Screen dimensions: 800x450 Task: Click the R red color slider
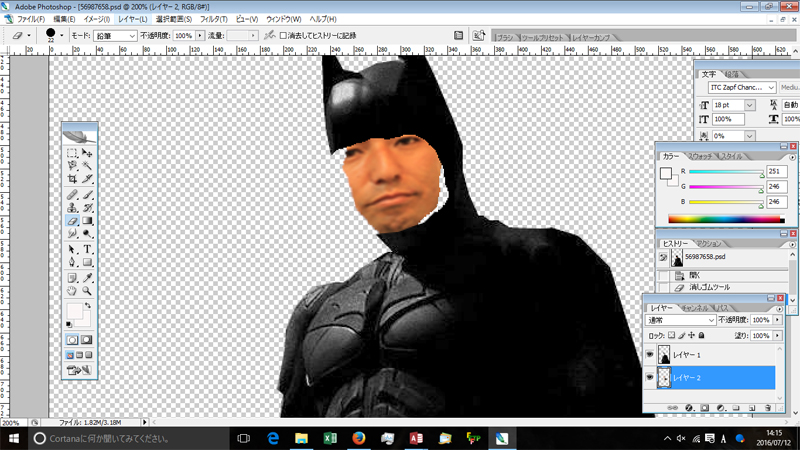coord(726,172)
